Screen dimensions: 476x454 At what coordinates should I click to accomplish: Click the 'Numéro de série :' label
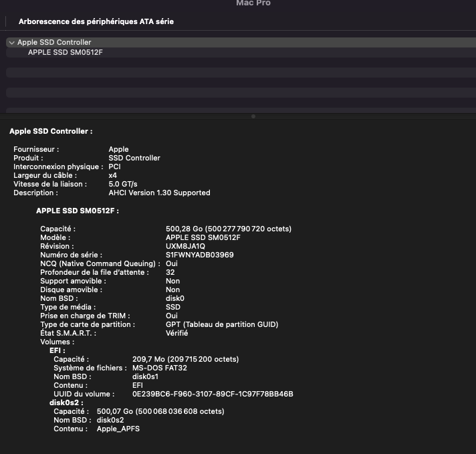(72, 255)
